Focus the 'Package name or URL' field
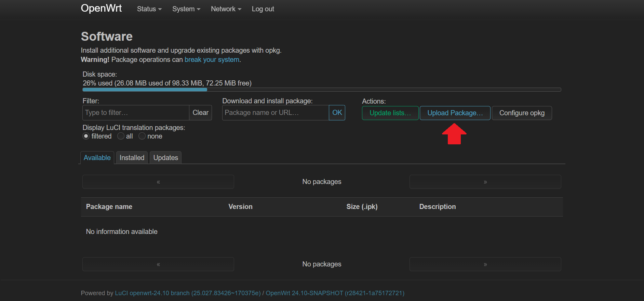 pyautogui.click(x=276, y=113)
